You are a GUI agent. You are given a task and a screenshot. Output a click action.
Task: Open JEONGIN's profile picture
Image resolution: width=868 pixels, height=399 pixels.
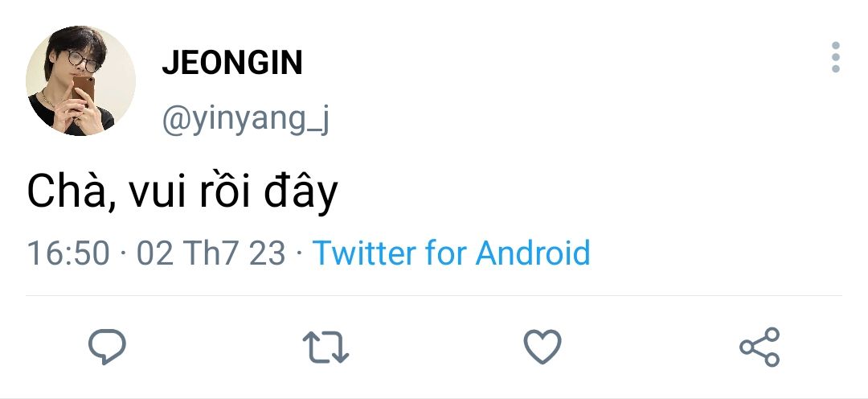click(80, 80)
